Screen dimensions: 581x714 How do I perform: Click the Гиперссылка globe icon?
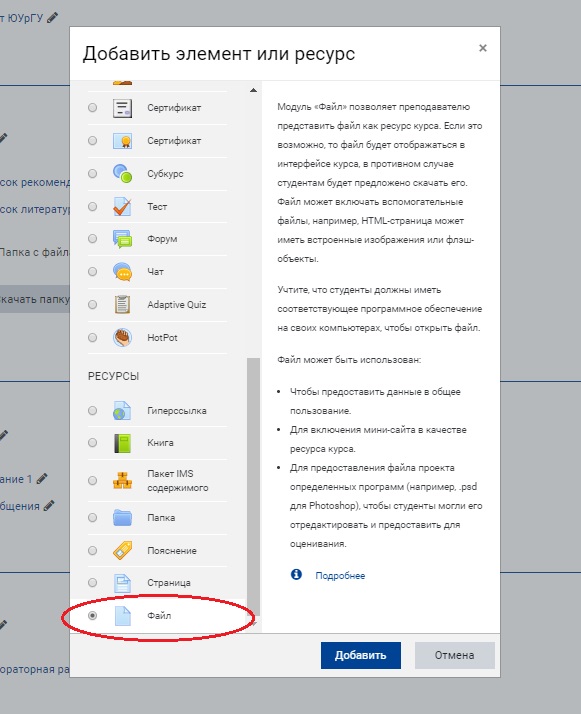122,411
